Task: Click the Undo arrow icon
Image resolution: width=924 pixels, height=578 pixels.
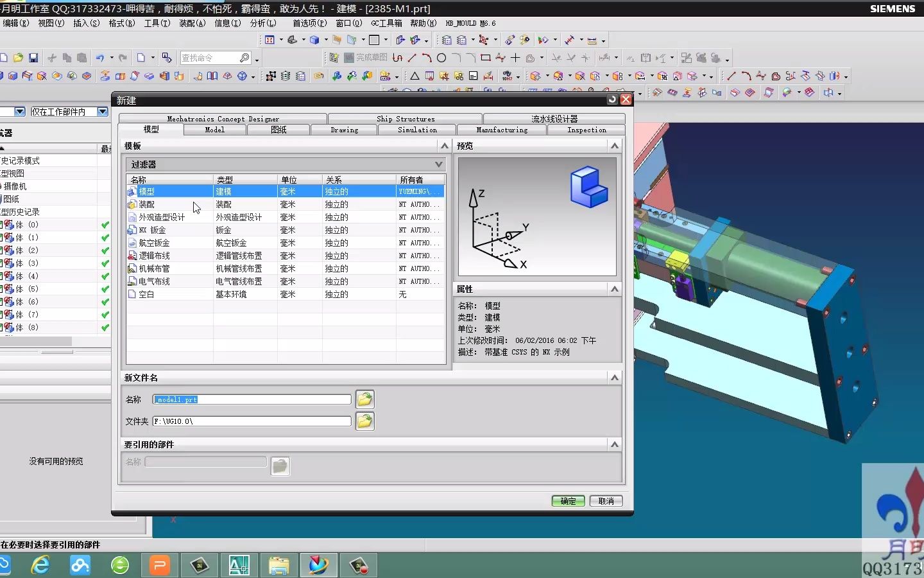Action: coord(100,58)
